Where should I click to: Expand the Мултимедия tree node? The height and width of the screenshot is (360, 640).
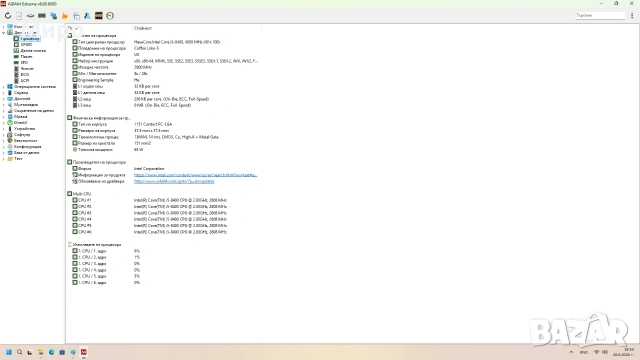coord(4,105)
